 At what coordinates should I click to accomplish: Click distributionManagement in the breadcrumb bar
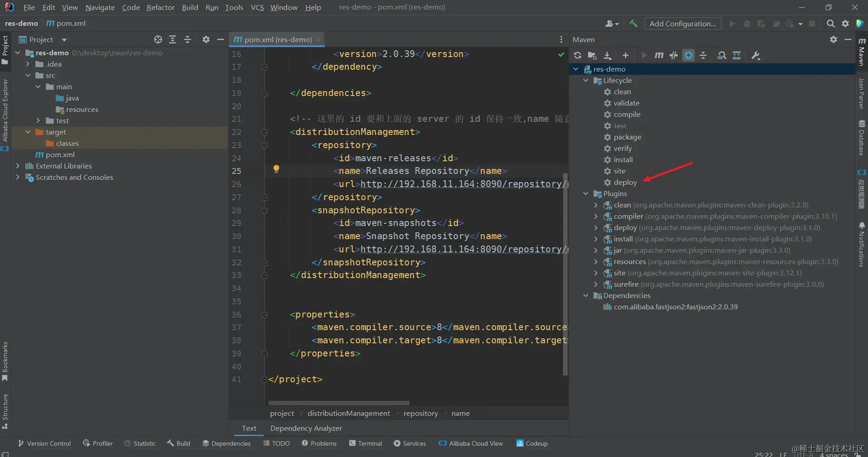349,413
